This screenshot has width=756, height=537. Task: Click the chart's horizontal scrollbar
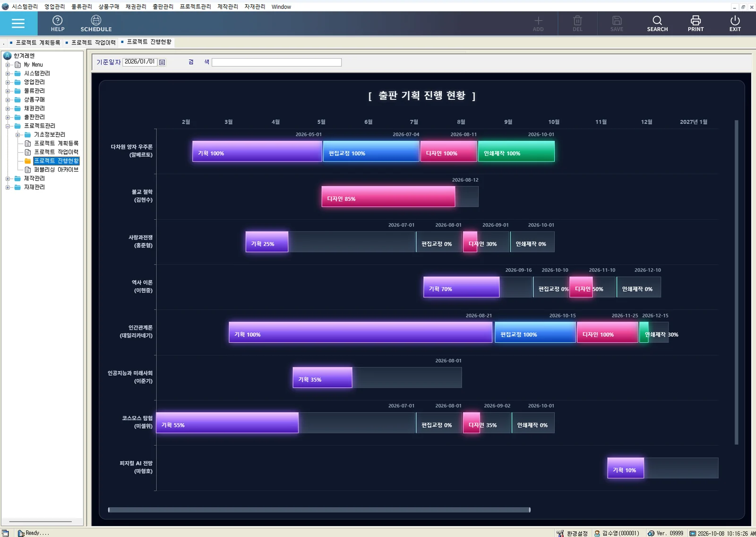(x=319, y=510)
